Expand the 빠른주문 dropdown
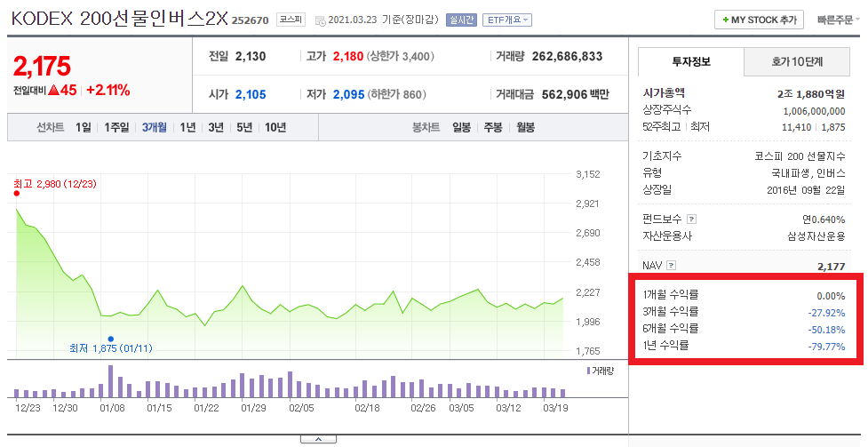The image size is (868, 447). [838, 20]
